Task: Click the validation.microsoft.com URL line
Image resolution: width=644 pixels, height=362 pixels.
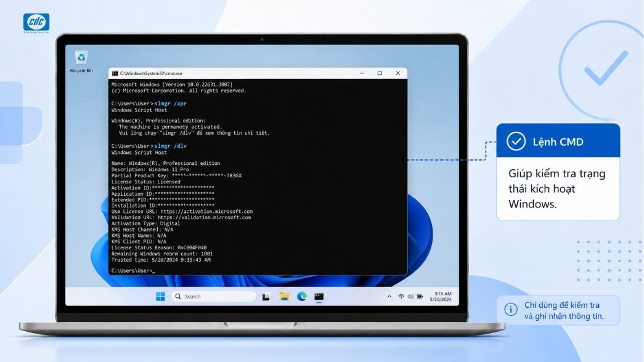Action: pyautogui.click(x=181, y=217)
